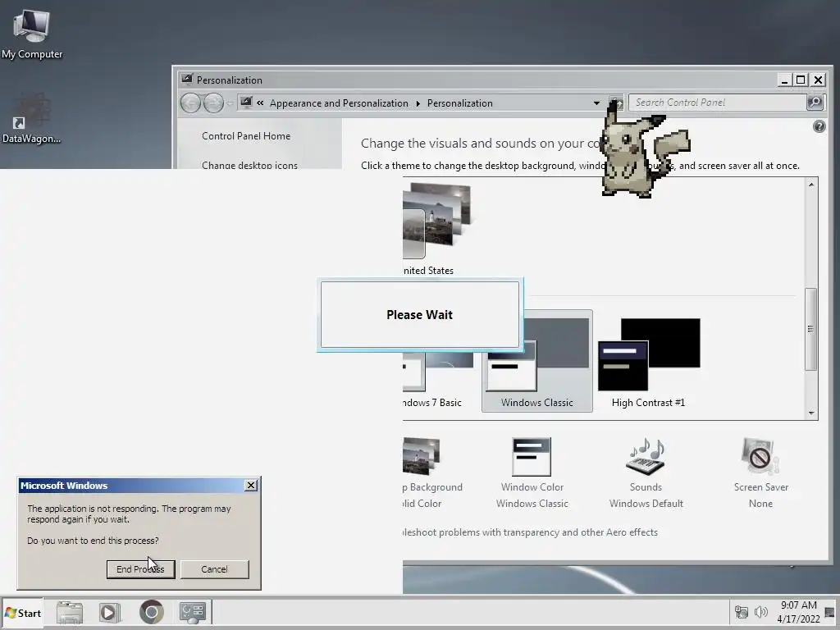
Task: Close the Microsoft Windows dialog
Action: click(251, 486)
